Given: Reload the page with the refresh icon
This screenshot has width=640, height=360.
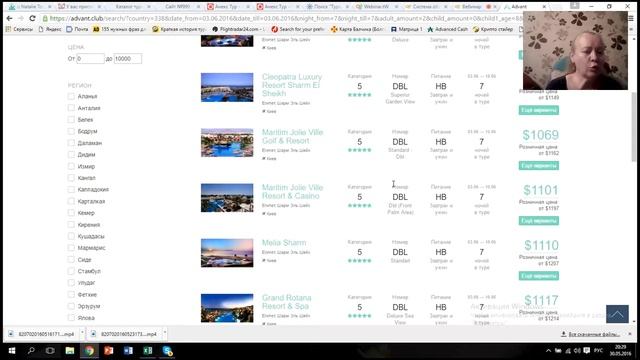Looking at the screenshot, I should (32, 18).
